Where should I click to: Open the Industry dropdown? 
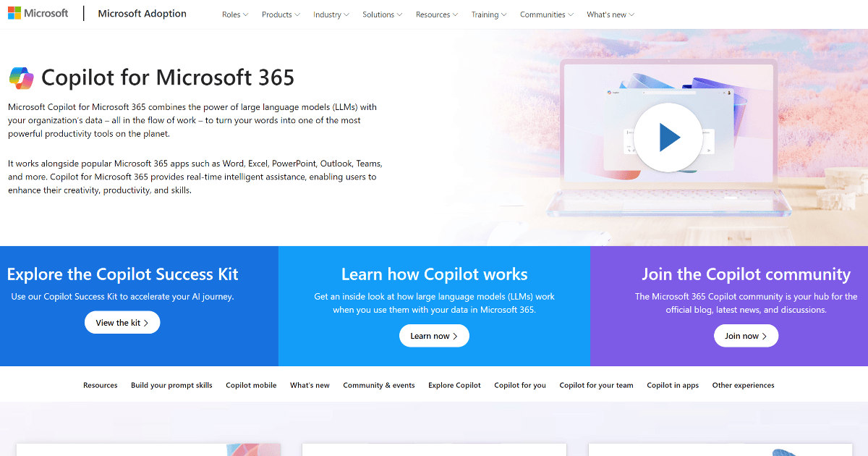[330, 14]
